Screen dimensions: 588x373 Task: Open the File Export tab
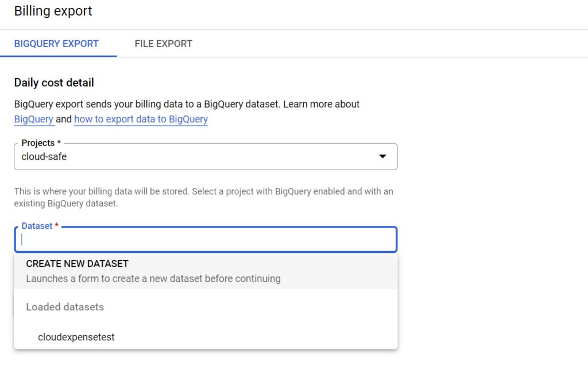[163, 44]
